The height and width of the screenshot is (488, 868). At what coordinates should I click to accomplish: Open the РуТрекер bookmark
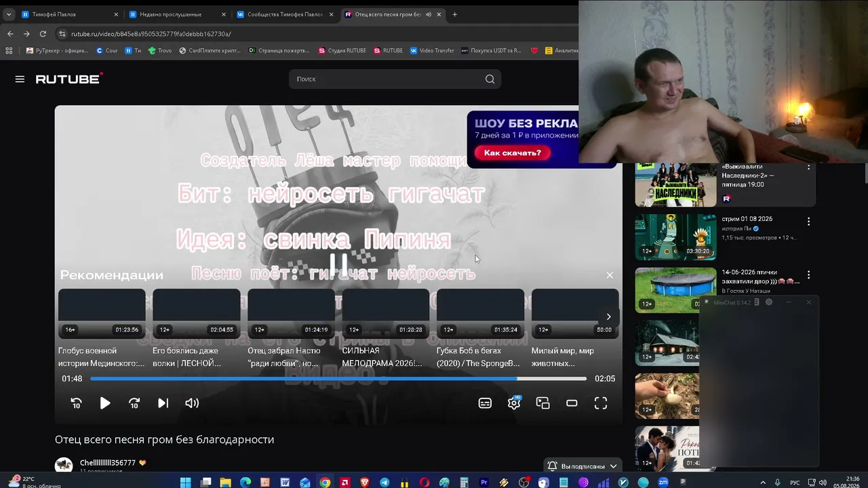[x=57, y=50]
